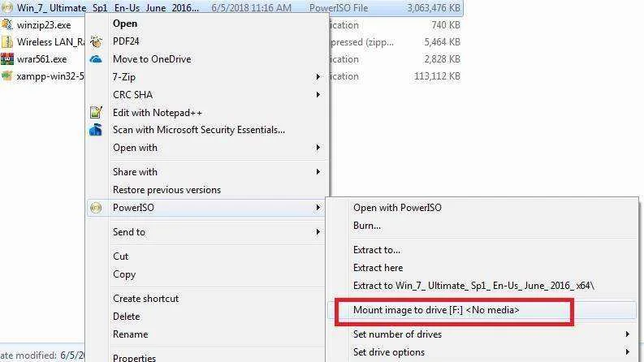The height and width of the screenshot is (362, 644).
Task: Select the wrar561.exe file name
Action: (x=42, y=59)
